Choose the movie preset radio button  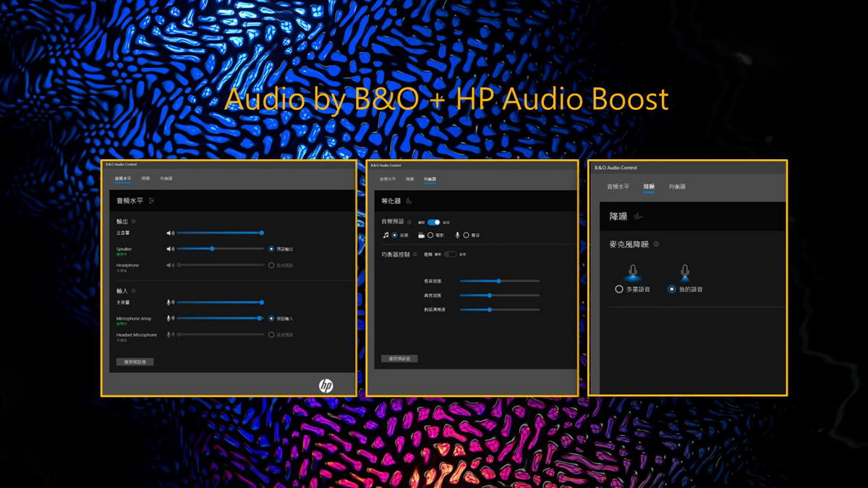point(430,235)
